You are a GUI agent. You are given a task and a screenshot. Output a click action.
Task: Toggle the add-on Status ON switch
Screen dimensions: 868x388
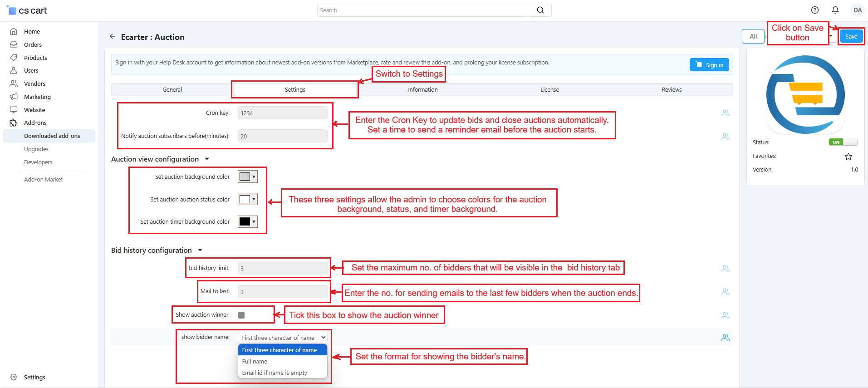click(843, 142)
